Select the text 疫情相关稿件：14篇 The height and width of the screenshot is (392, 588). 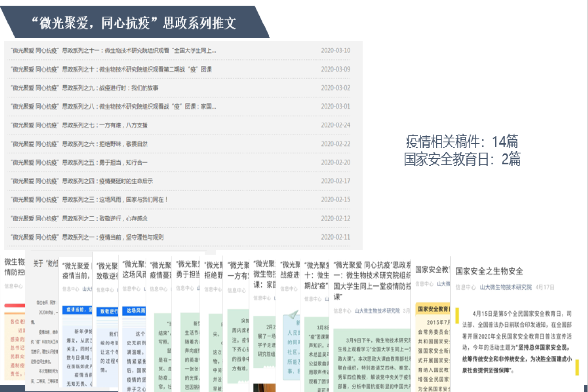462,142
